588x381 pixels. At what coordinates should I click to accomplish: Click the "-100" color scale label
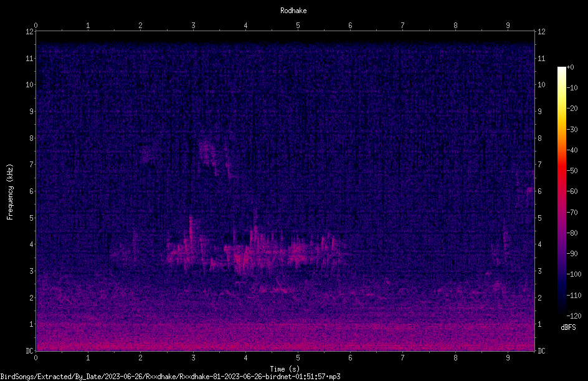[x=574, y=274]
